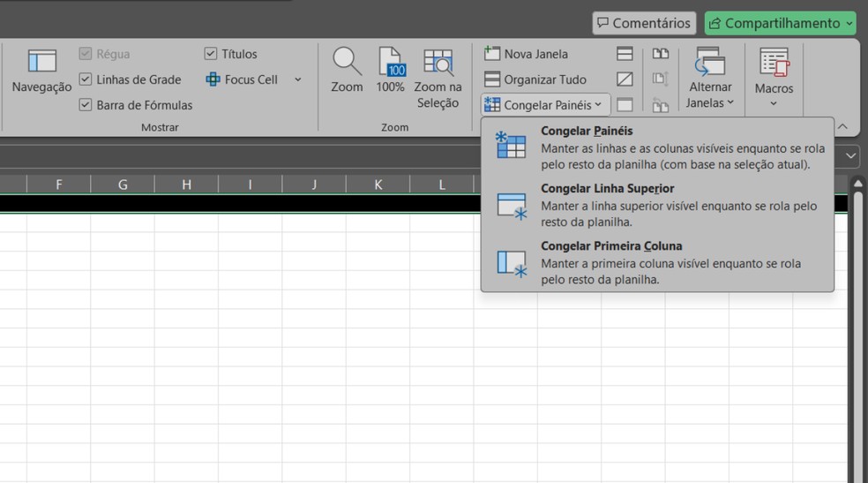This screenshot has width=868, height=483.
Task: Uncheck the Barra de Fórmulas checkbox
Action: pyautogui.click(x=86, y=105)
